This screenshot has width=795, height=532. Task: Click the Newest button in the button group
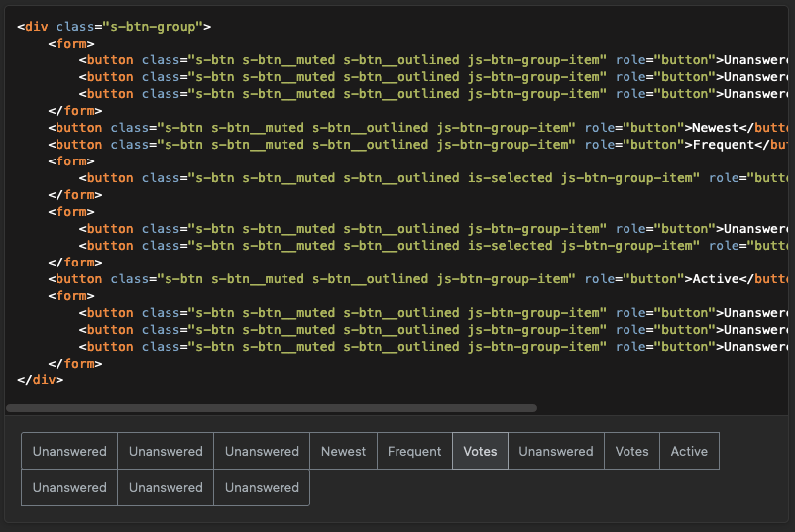pyautogui.click(x=343, y=451)
